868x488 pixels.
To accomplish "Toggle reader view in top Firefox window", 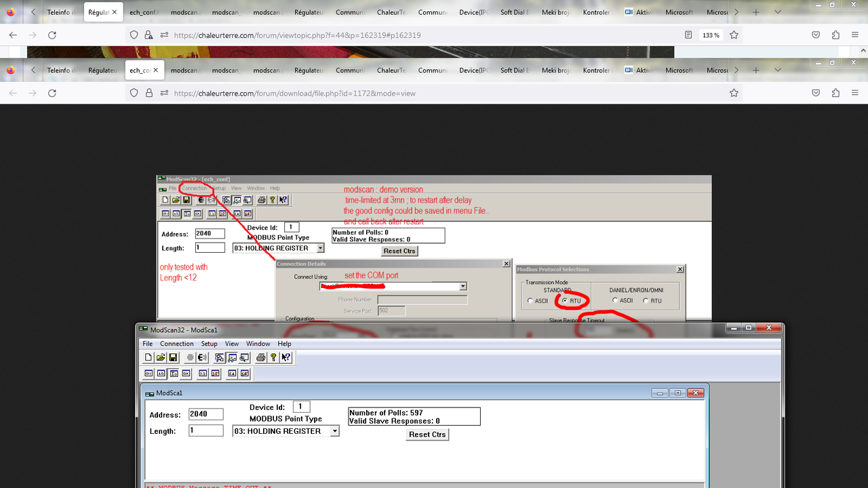I will point(688,35).
